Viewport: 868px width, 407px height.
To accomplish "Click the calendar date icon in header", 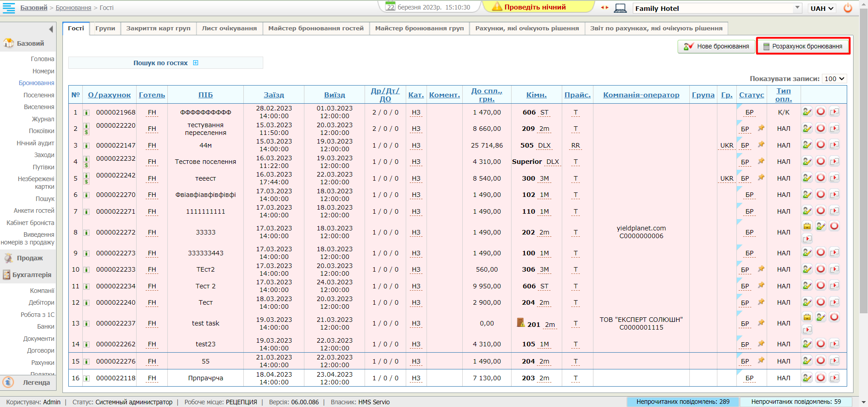I will coord(390,7).
